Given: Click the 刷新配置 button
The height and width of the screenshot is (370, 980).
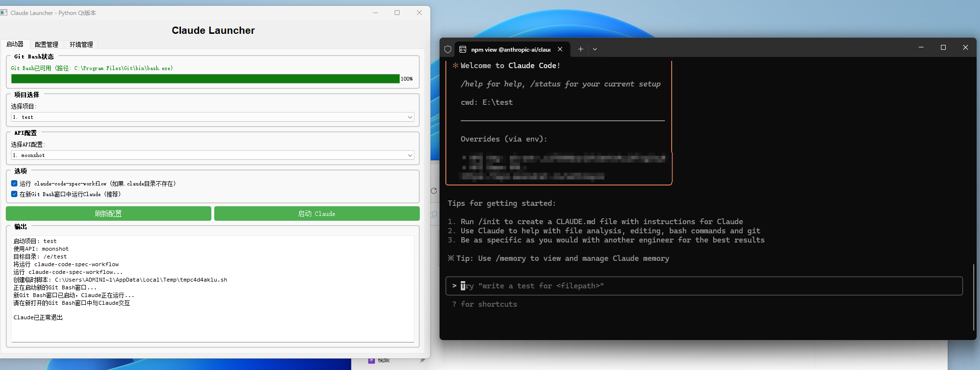Looking at the screenshot, I should 109,213.
